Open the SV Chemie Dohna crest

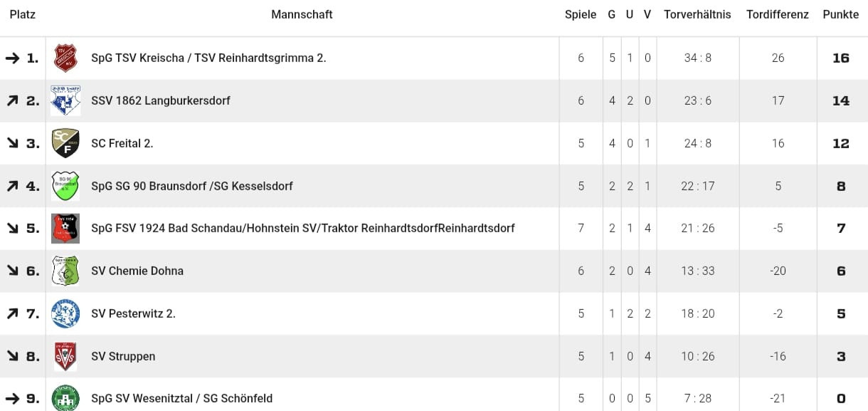tap(65, 271)
